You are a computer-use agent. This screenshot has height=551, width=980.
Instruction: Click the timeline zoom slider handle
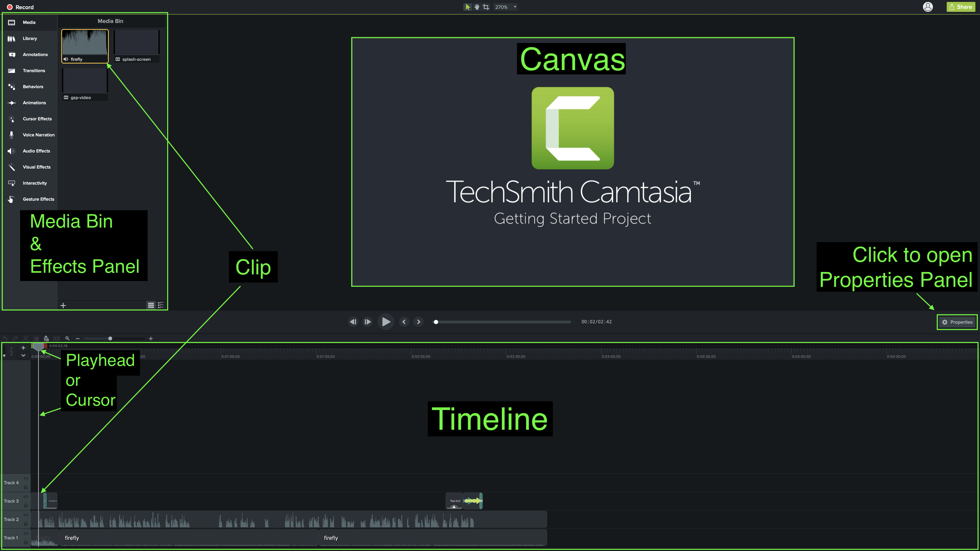pos(110,338)
